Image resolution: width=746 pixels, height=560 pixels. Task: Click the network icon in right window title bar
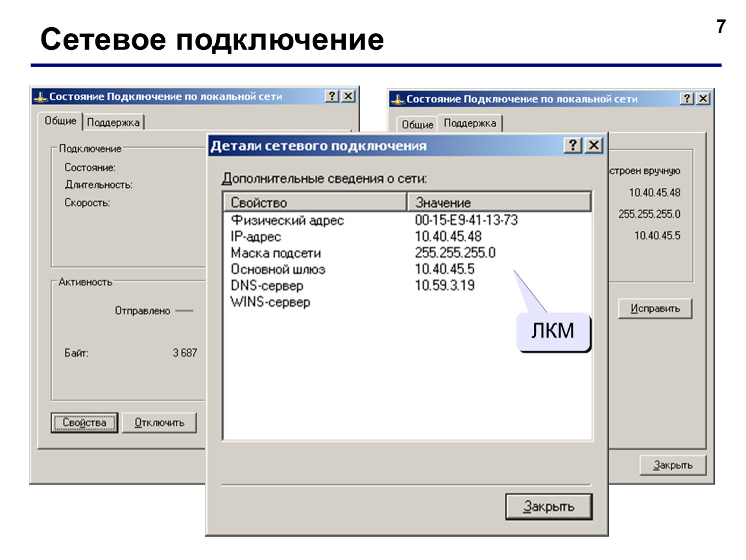coord(397,99)
